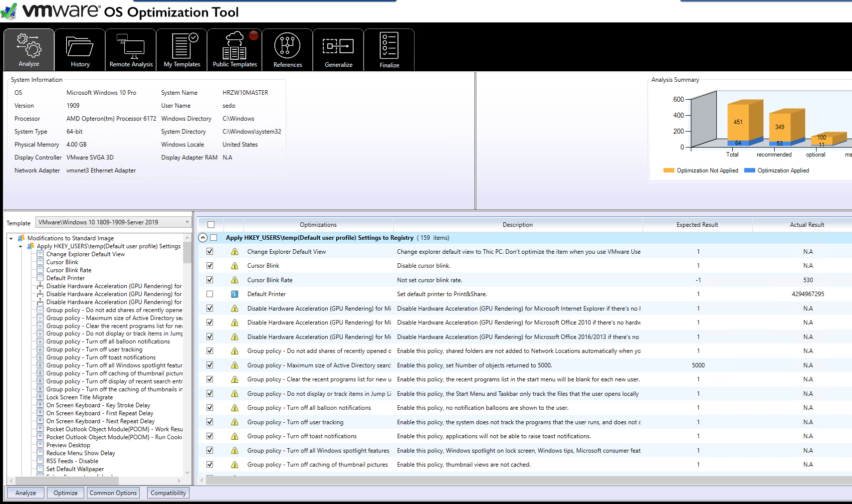Toggle the group checkbox for HKEY_USERS settings
Viewport: 852px width, 504px height.
coord(213,238)
